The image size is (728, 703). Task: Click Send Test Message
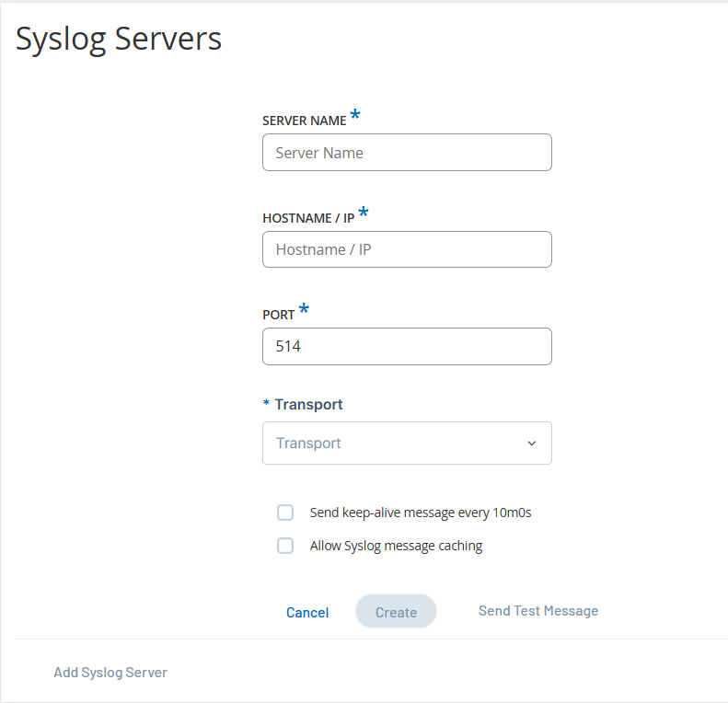(538, 611)
